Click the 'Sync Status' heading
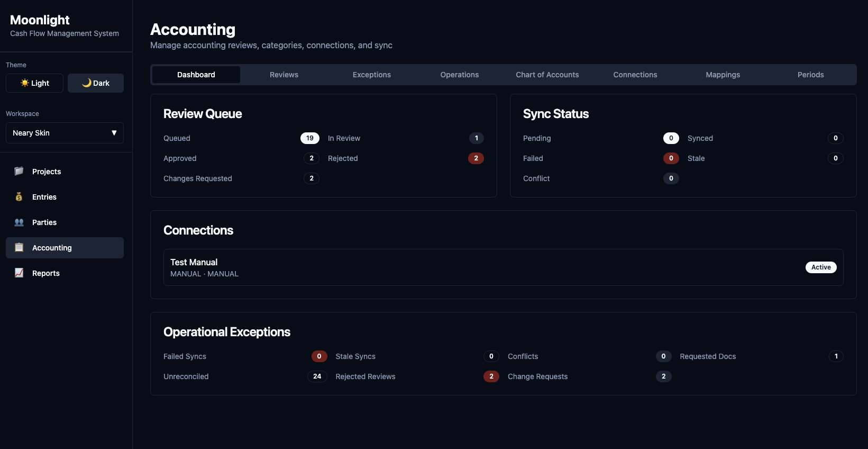868x449 pixels. click(x=556, y=114)
